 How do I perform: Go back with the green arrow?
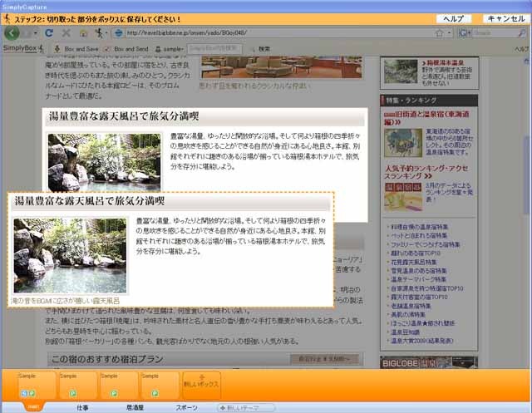(x=12, y=33)
